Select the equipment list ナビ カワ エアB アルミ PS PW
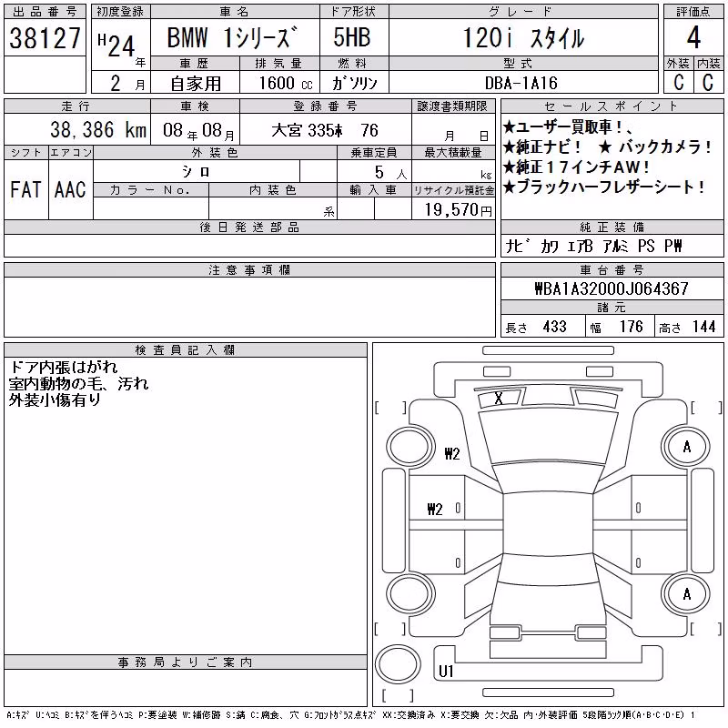Image resolution: width=728 pixels, height=728 pixels. [593, 246]
